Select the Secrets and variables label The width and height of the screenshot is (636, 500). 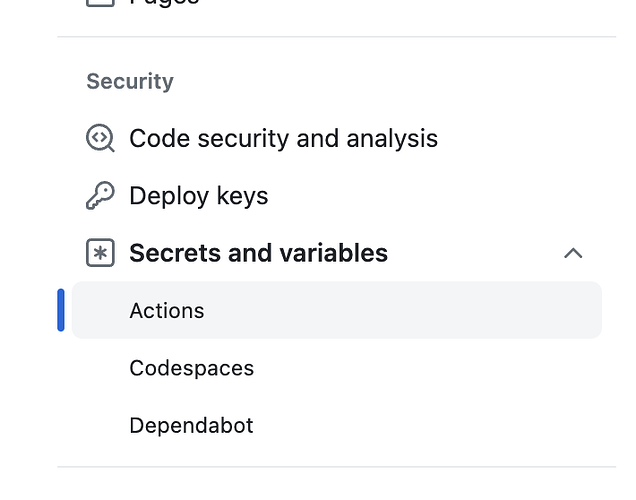tap(258, 253)
